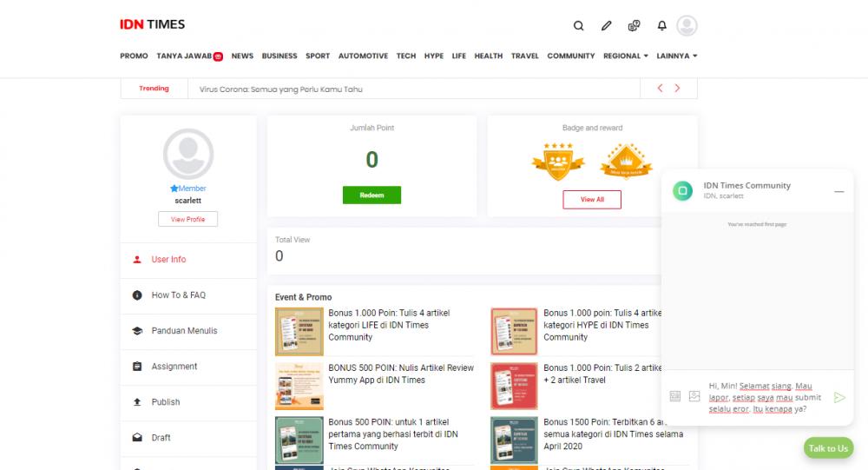Screen dimensions: 868x470
Task: Click the green IDN Times Community chat avatar
Action: [x=682, y=190]
